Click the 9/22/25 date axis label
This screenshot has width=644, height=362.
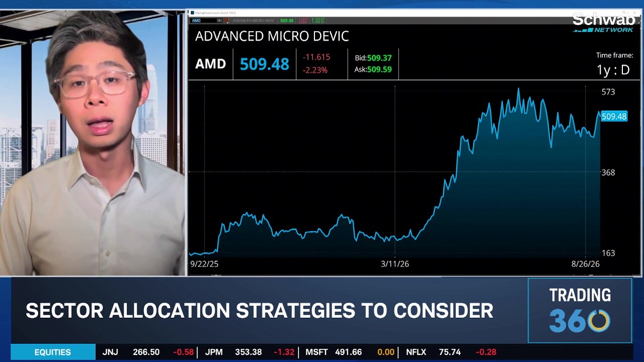click(204, 264)
